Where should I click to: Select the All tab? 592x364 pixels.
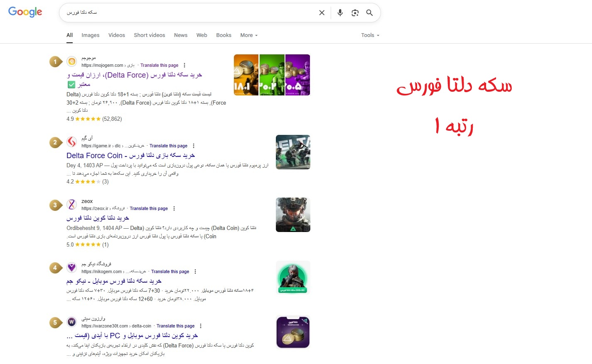coord(70,35)
